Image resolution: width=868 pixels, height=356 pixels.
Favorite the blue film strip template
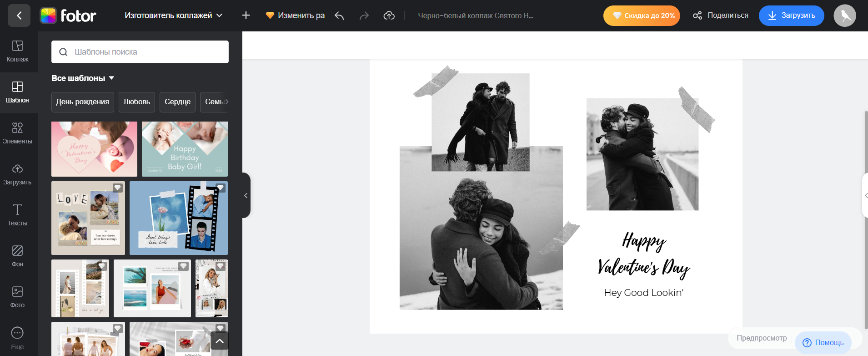pyautogui.click(x=221, y=188)
